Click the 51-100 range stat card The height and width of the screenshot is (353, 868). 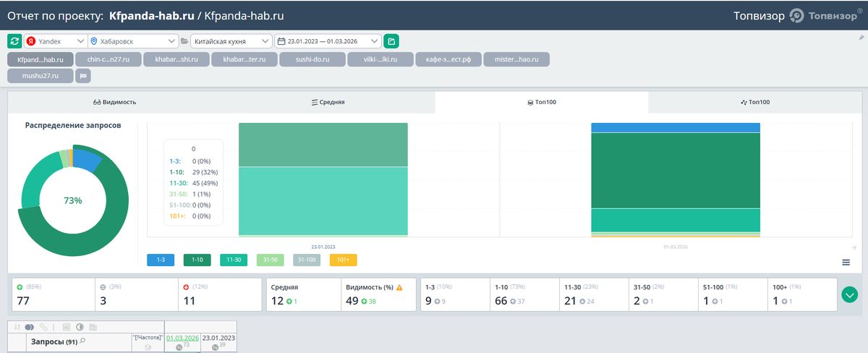[733, 294]
